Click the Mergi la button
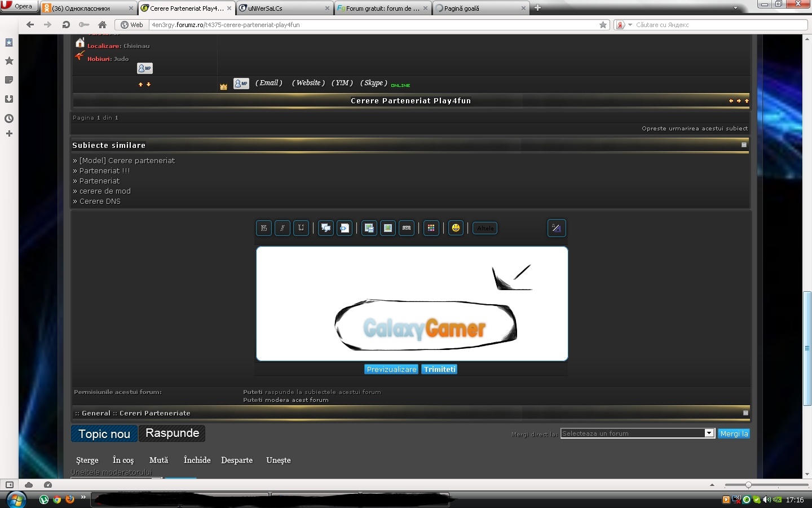812x508 pixels. point(734,433)
